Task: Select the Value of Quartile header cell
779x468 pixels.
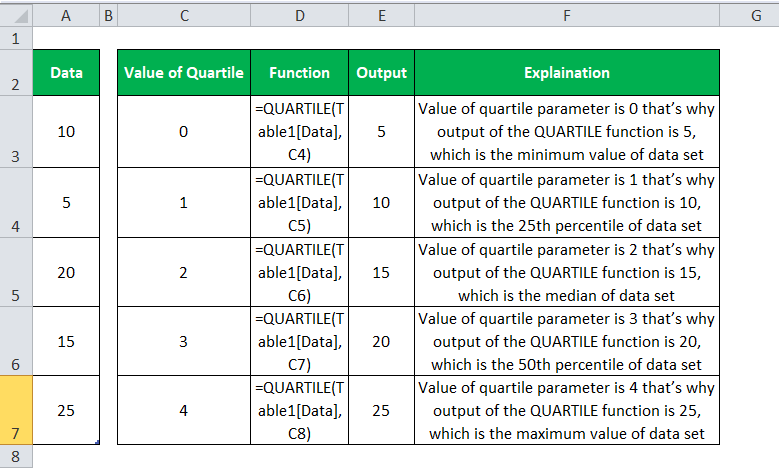Action: 183,72
